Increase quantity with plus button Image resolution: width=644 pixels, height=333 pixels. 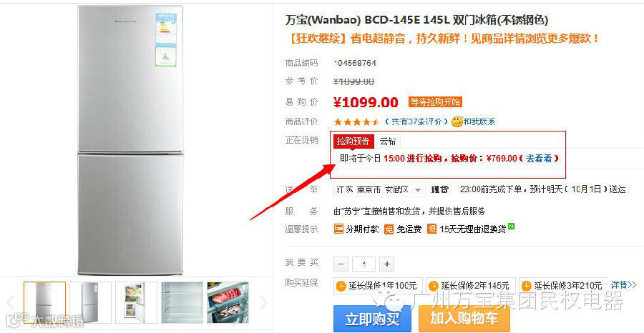pos(387,264)
